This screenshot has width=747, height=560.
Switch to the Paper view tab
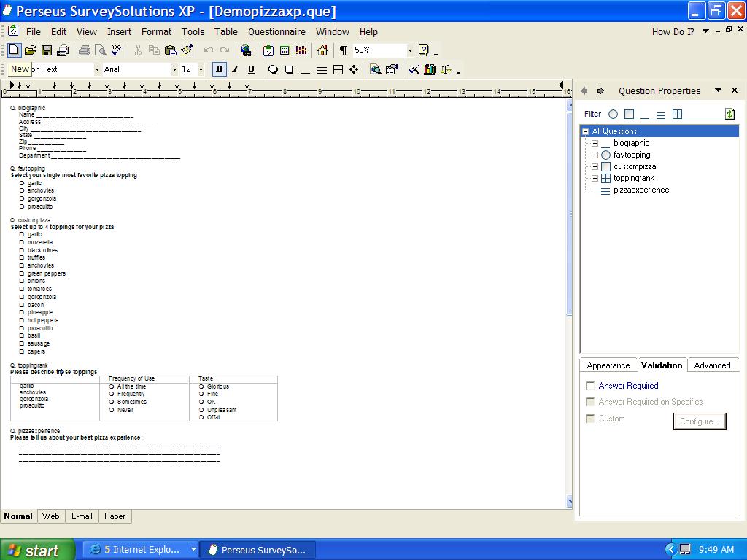115,516
